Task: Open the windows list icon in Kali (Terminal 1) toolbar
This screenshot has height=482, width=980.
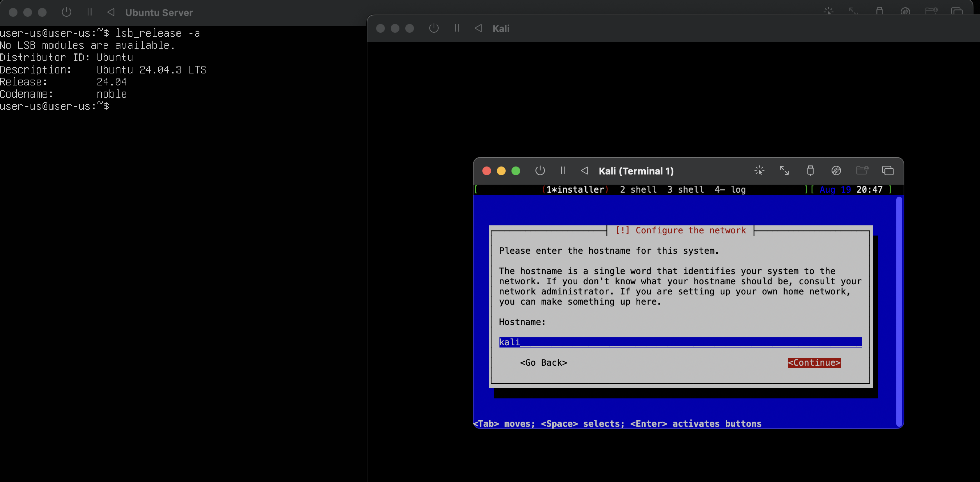Action: pyautogui.click(x=888, y=171)
